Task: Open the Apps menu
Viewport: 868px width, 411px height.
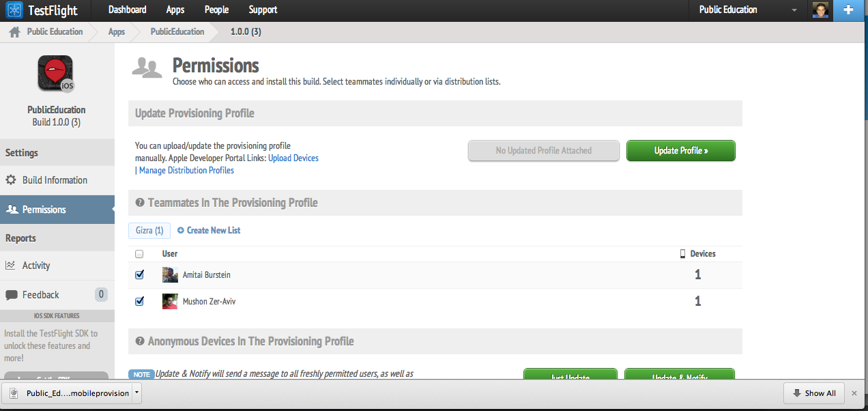Action: click(x=175, y=10)
